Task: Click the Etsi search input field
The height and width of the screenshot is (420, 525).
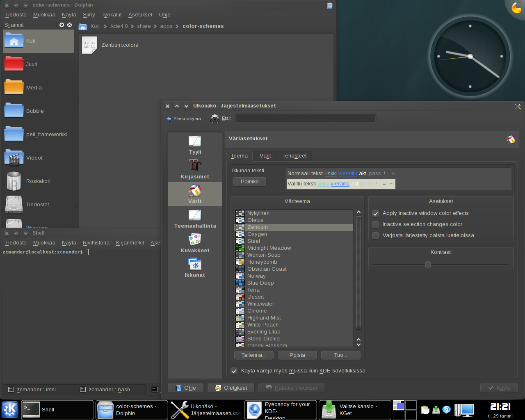Action: tap(305, 118)
